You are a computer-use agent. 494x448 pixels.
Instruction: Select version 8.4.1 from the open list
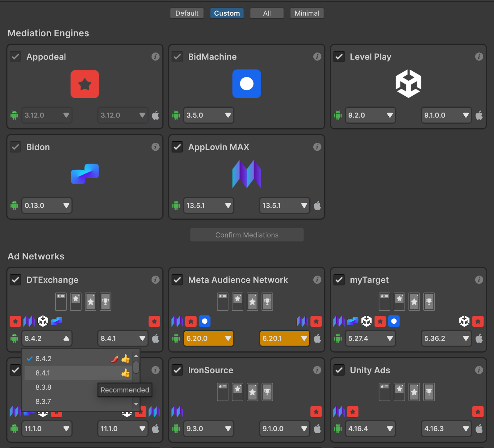pyautogui.click(x=43, y=373)
